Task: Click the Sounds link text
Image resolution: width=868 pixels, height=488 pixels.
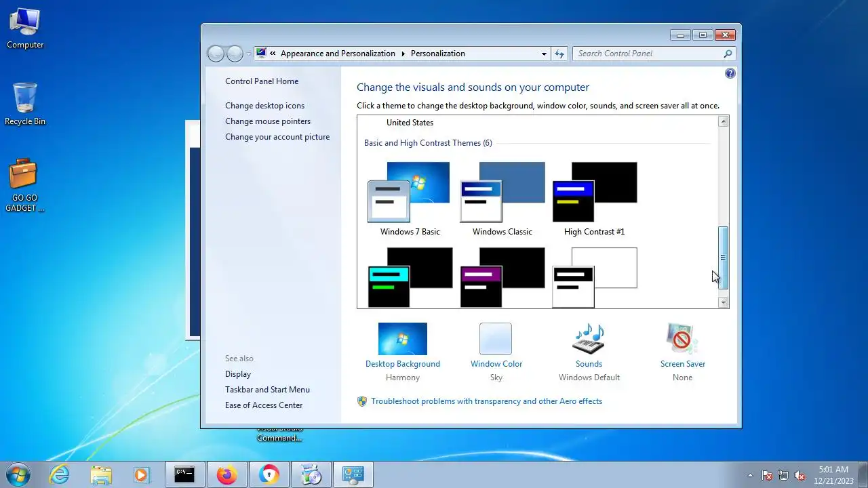Action: 589,364
